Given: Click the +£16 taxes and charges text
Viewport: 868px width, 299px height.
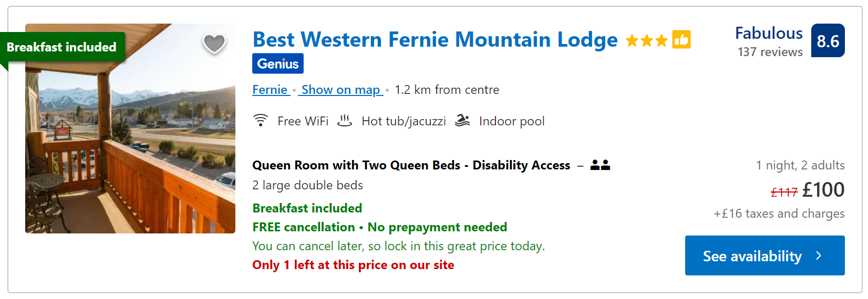Looking at the screenshot, I should [779, 213].
